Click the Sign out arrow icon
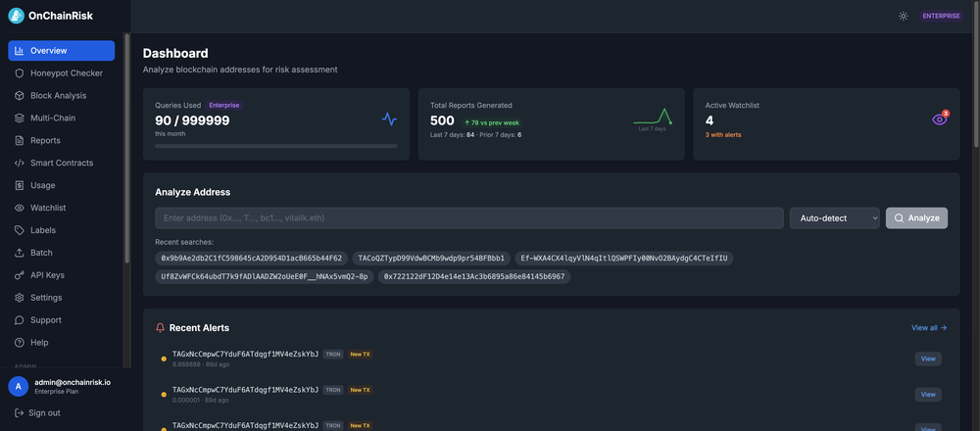 [20, 413]
